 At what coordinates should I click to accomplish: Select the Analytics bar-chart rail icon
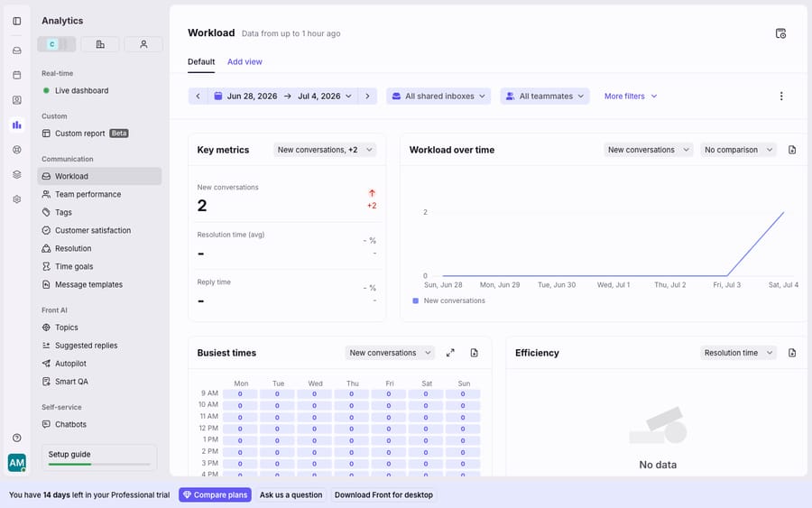16,125
